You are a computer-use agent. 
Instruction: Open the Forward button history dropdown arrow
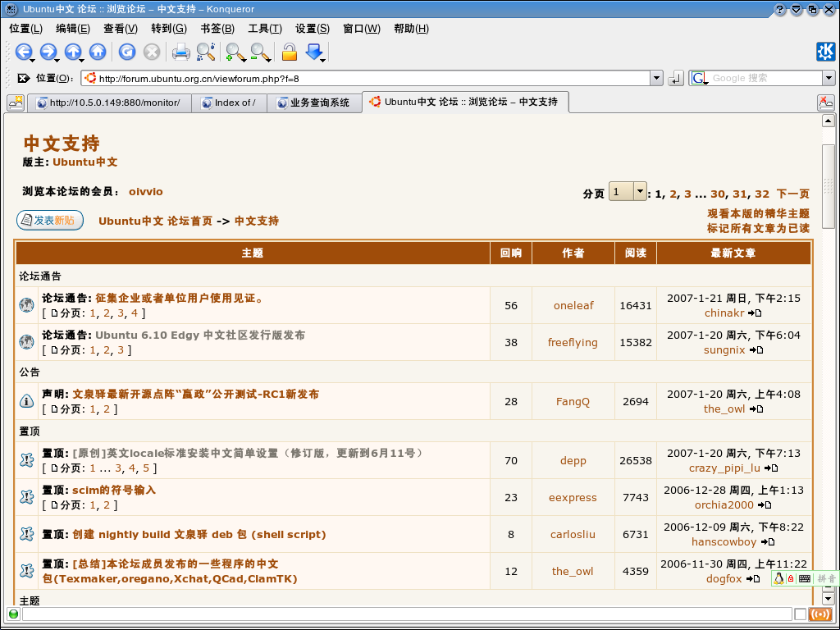(58, 59)
